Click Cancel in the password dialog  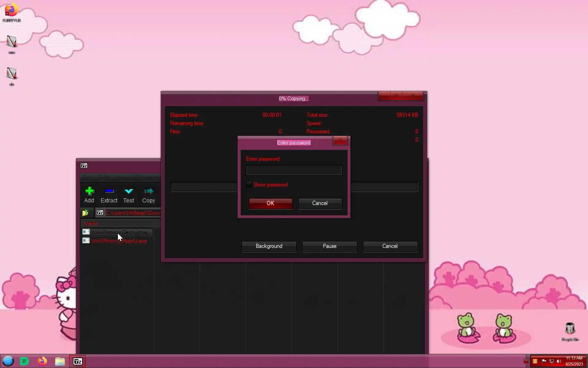320,203
